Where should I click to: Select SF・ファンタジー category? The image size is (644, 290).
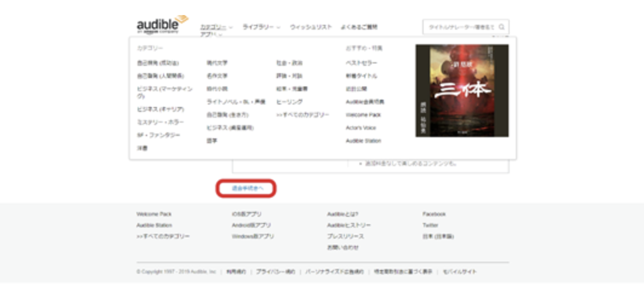tap(158, 135)
